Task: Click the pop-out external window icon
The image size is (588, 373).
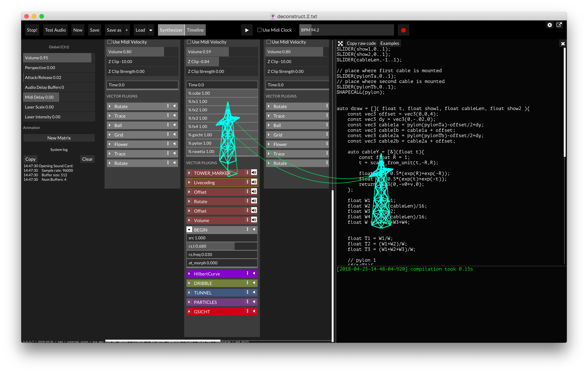Action: pyautogui.click(x=559, y=25)
